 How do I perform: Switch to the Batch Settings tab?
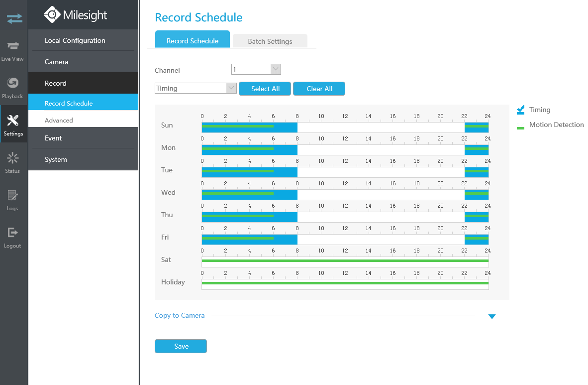tap(270, 41)
